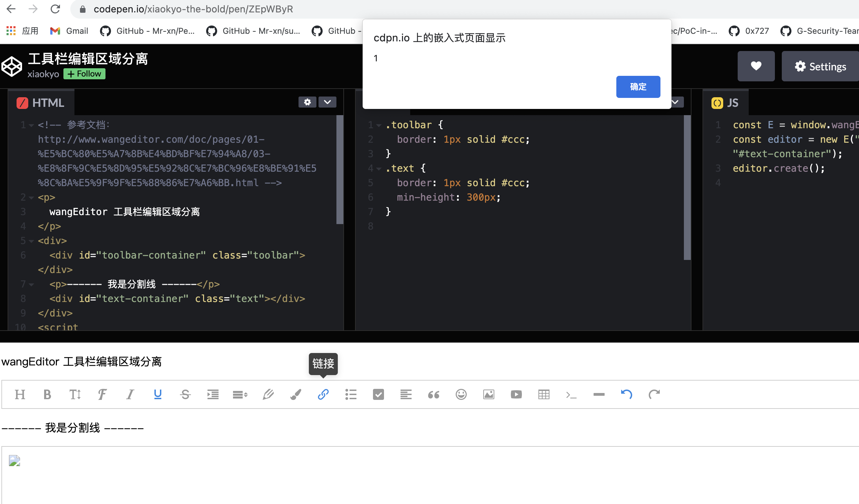The image size is (859, 504).
Task: Collapse fold arrow at CSS line 4
Action: point(379,169)
